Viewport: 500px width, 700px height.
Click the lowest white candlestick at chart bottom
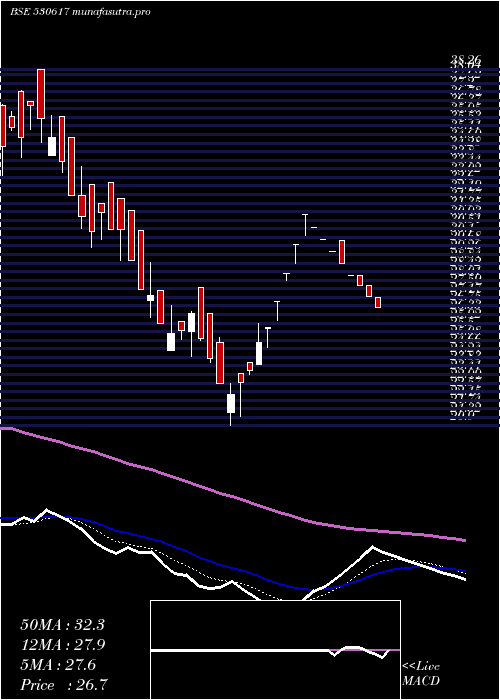(x=231, y=403)
